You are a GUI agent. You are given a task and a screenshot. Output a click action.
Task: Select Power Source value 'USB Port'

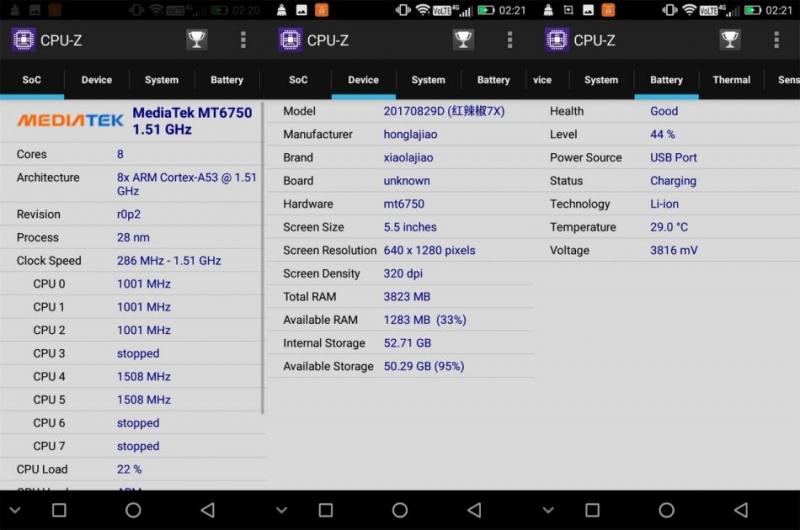(673, 158)
